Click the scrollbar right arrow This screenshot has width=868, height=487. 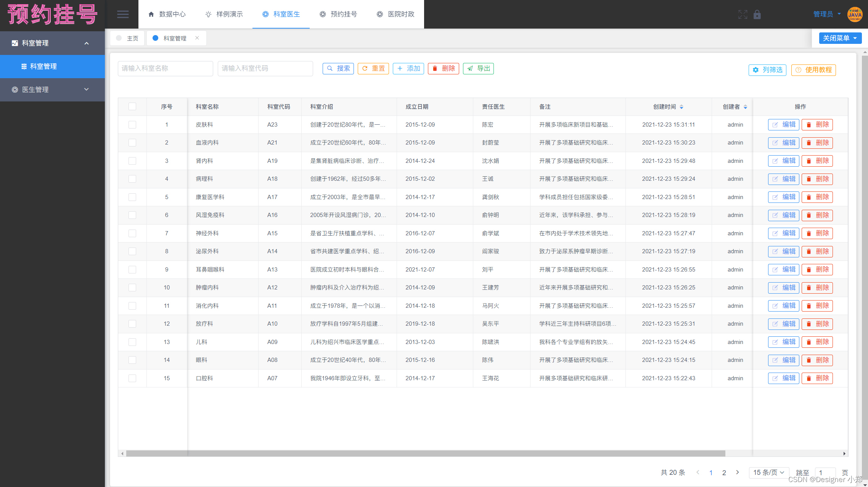pos(844,453)
